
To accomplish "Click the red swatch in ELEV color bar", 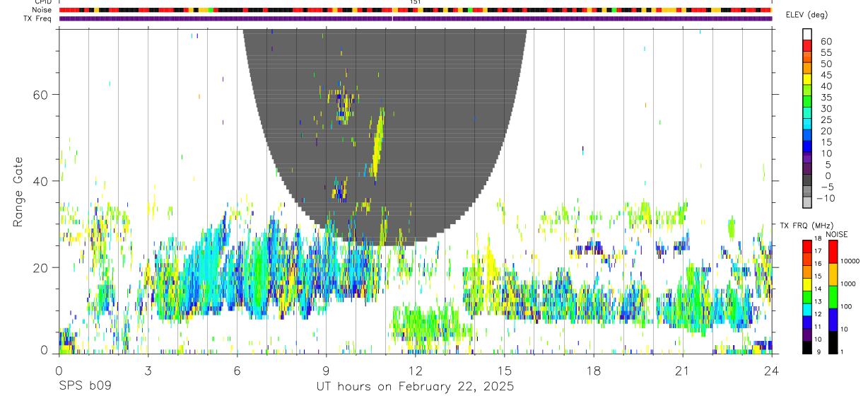I will coord(807,45).
